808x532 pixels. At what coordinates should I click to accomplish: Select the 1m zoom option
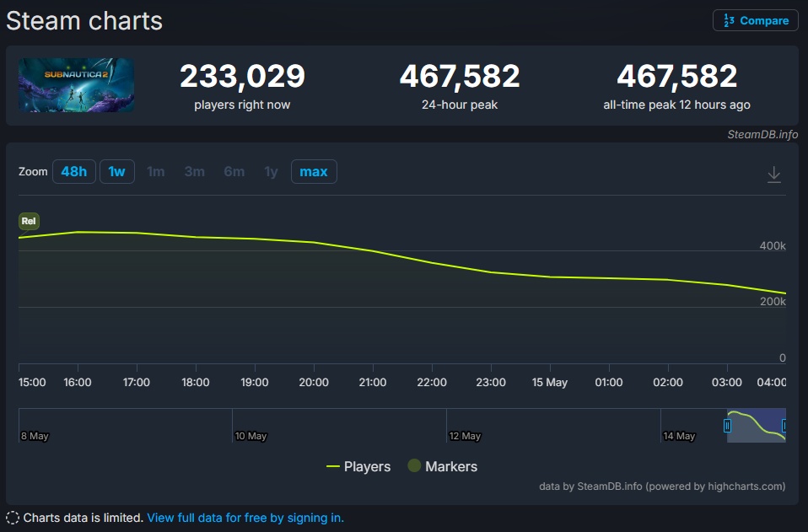tap(156, 171)
